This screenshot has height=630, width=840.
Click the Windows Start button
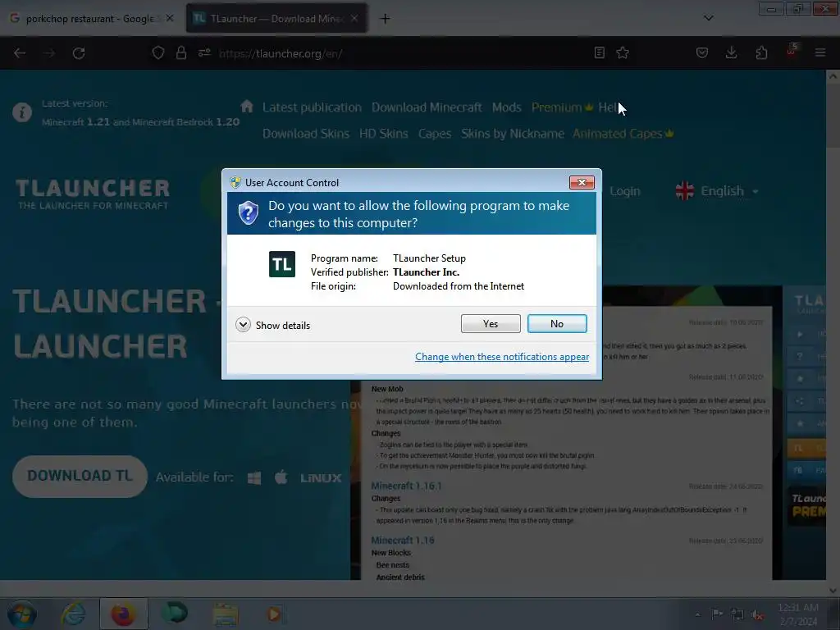(x=21, y=614)
